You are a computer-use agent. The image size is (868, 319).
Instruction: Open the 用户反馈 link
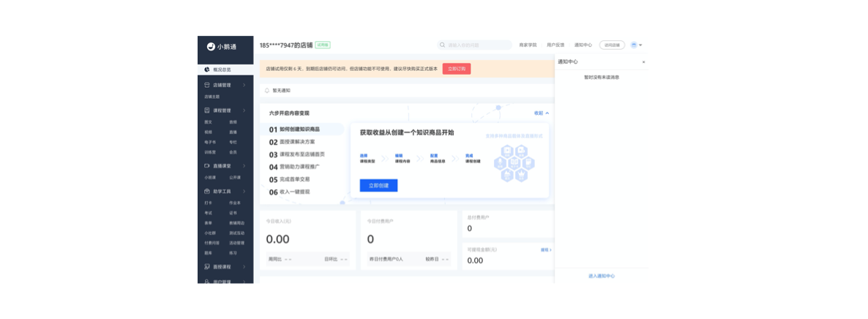coord(555,45)
